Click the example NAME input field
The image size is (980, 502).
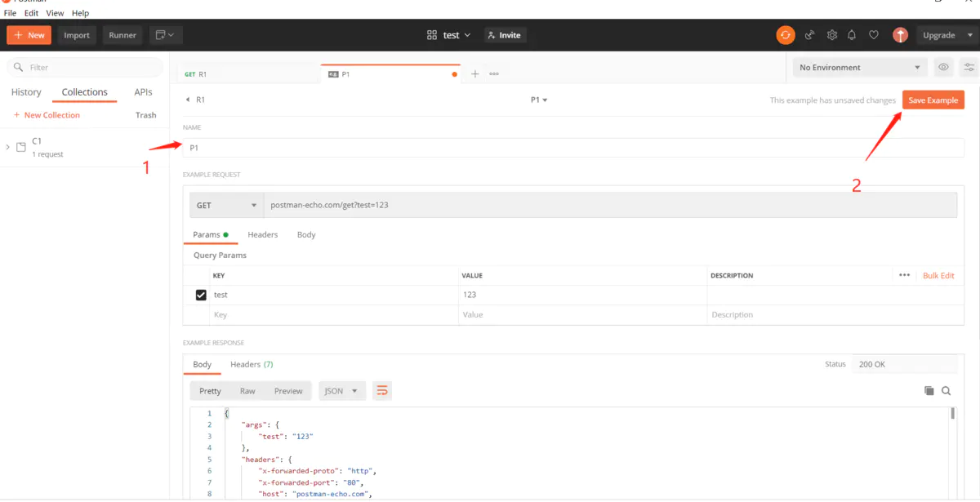coord(573,148)
